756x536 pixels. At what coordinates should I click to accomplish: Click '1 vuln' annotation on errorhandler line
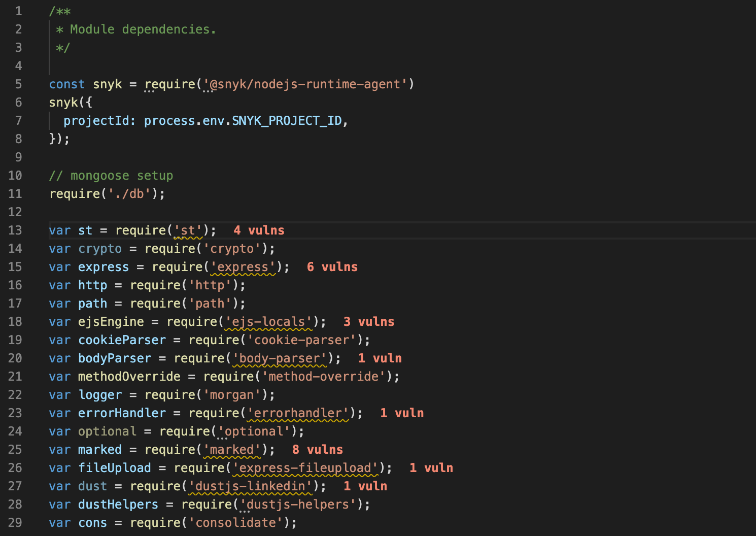402,413
